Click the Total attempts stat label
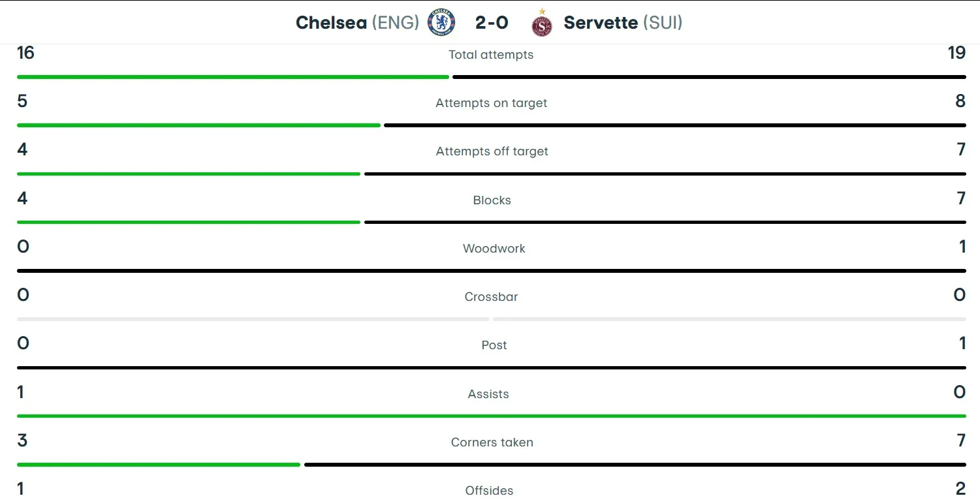Viewport: 980px width, 498px height. 491,55
